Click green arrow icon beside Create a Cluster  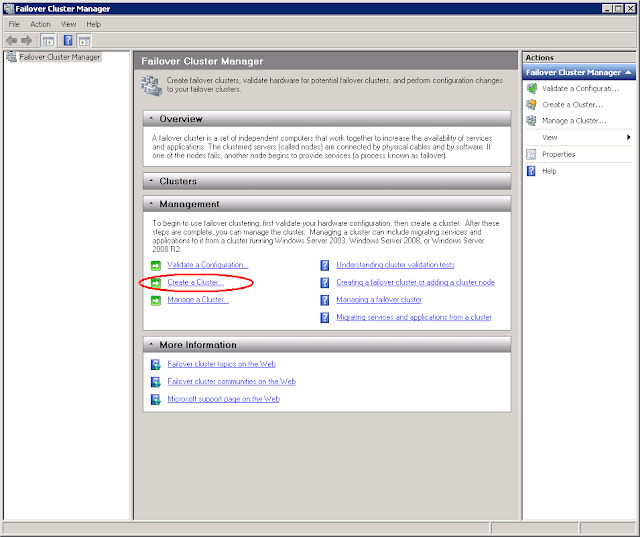(156, 283)
